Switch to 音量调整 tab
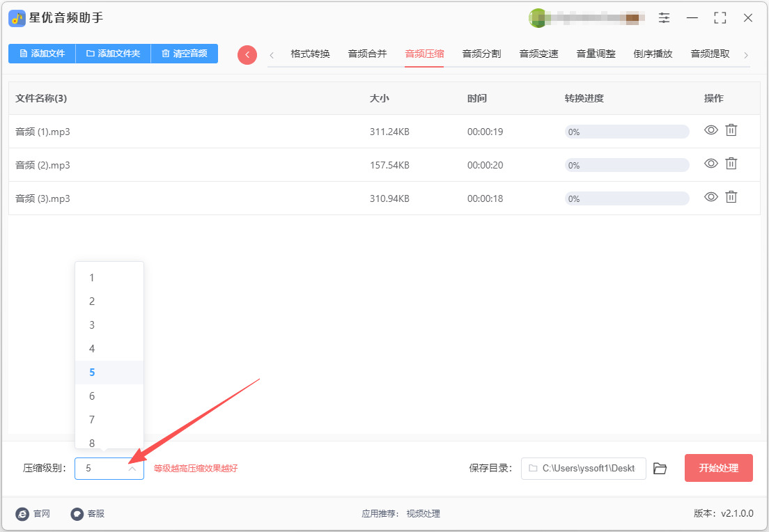Screen dimensions: 769x532 tap(596, 54)
